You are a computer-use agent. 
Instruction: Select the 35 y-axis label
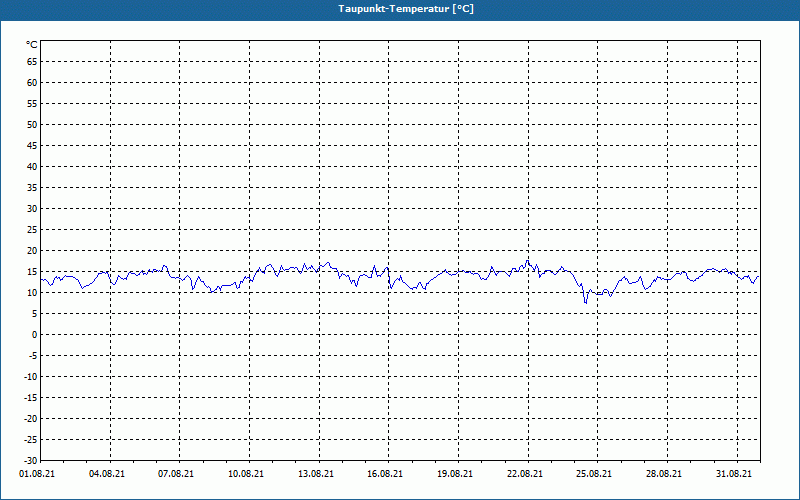point(32,188)
